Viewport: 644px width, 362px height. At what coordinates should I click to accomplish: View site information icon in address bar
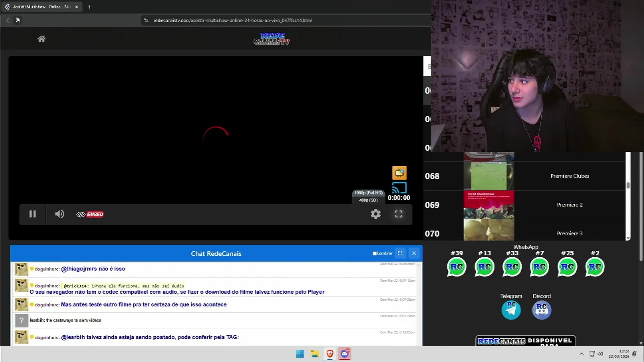tap(146, 20)
